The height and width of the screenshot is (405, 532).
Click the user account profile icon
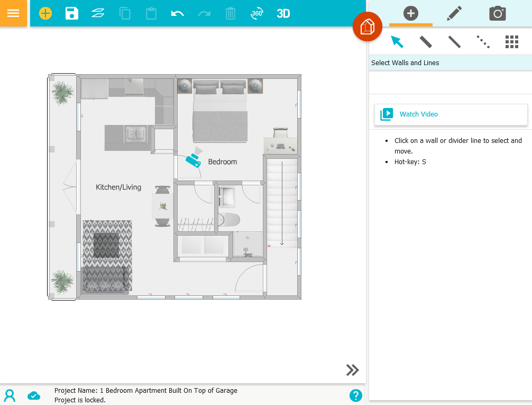(x=10, y=395)
